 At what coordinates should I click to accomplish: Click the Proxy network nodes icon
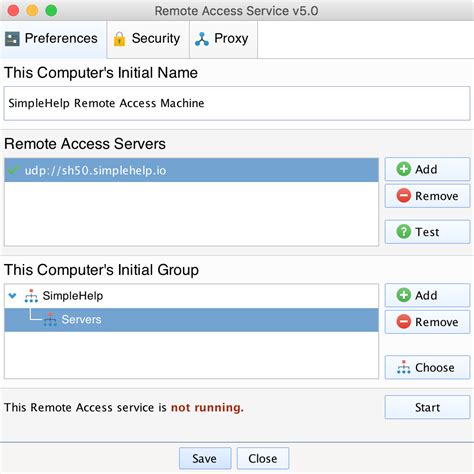(202, 39)
